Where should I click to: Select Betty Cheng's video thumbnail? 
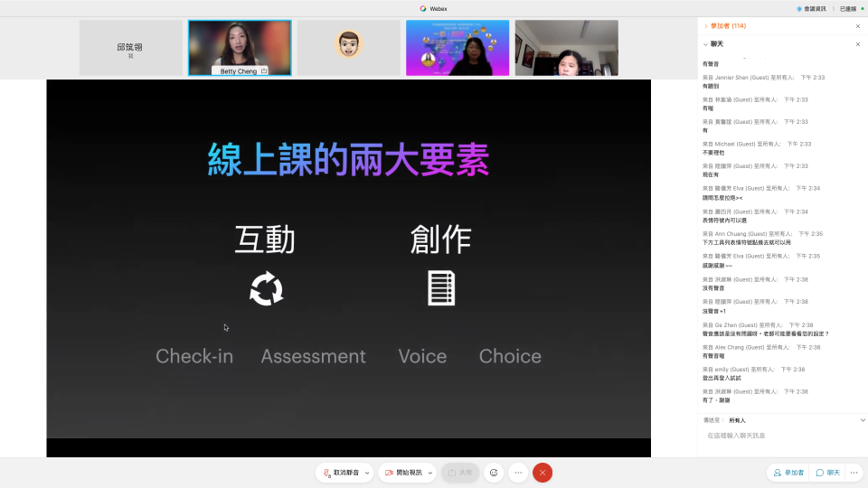tap(240, 48)
